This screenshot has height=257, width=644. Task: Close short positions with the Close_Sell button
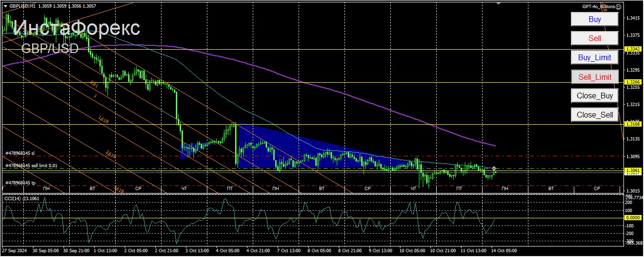click(x=595, y=115)
